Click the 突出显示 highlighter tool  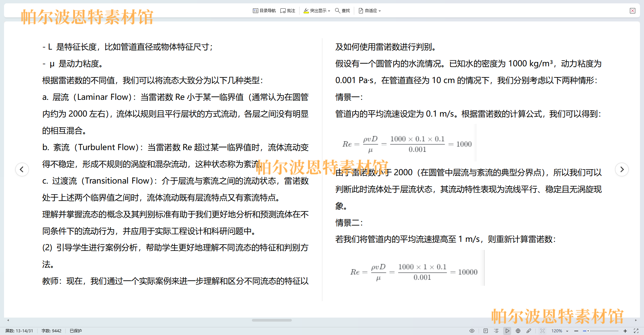click(x=315, y=11)
